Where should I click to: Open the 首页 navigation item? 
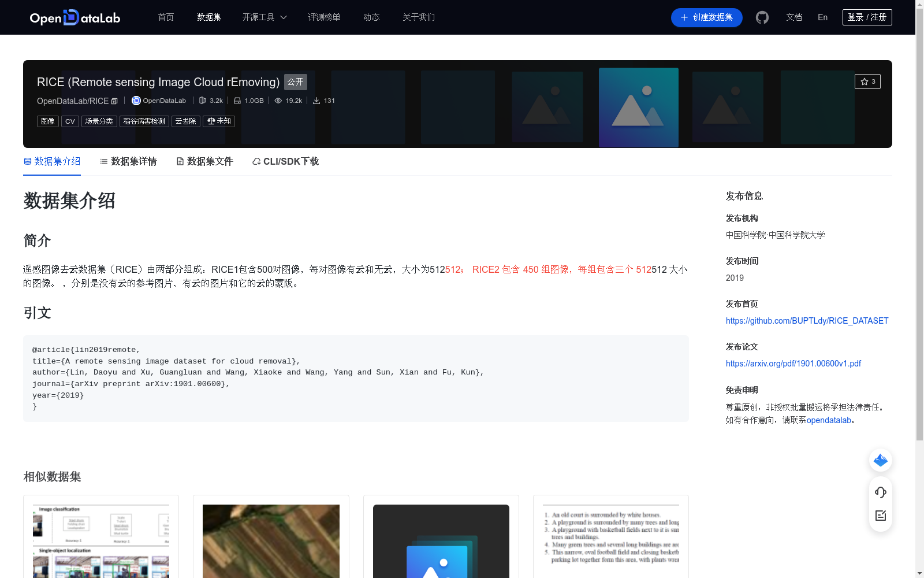(x=166, y=17)
